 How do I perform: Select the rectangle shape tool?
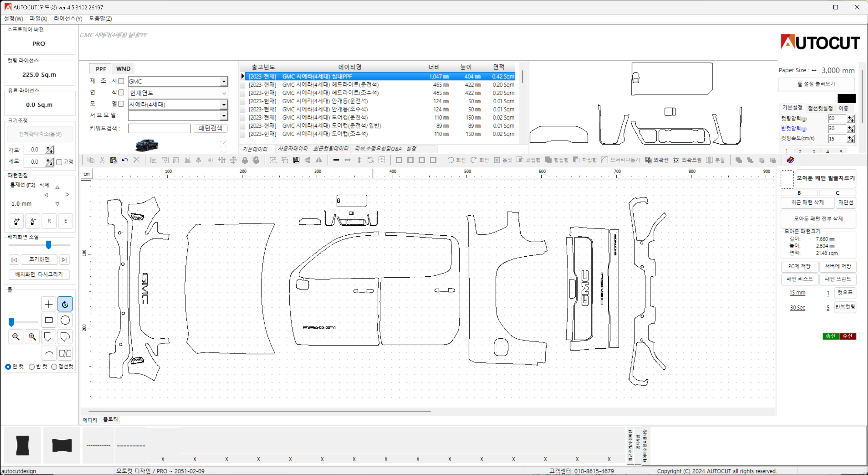tap(49, 320)
